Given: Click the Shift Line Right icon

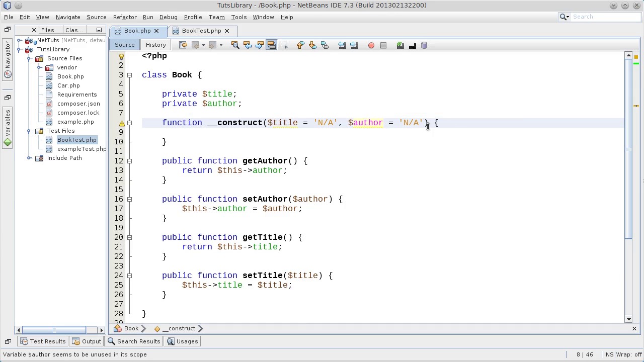Looking at the screenshot, I should (x=354, y=45).
